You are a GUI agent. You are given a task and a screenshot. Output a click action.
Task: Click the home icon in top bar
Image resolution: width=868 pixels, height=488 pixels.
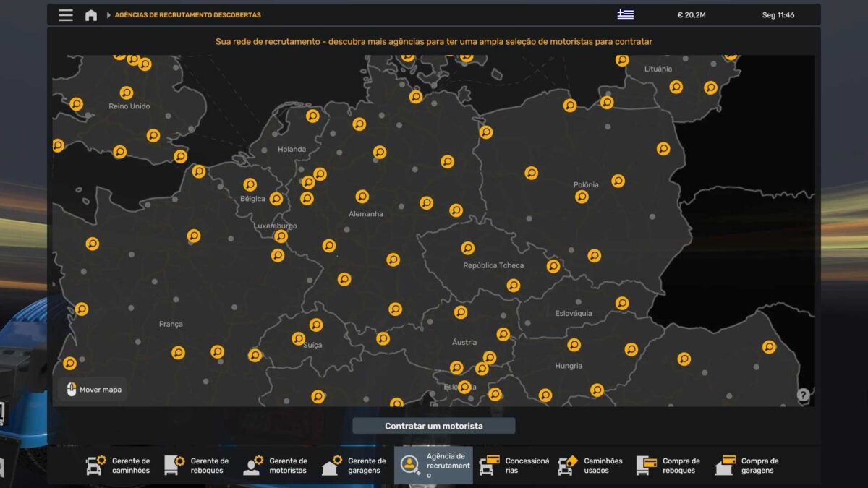91,15
